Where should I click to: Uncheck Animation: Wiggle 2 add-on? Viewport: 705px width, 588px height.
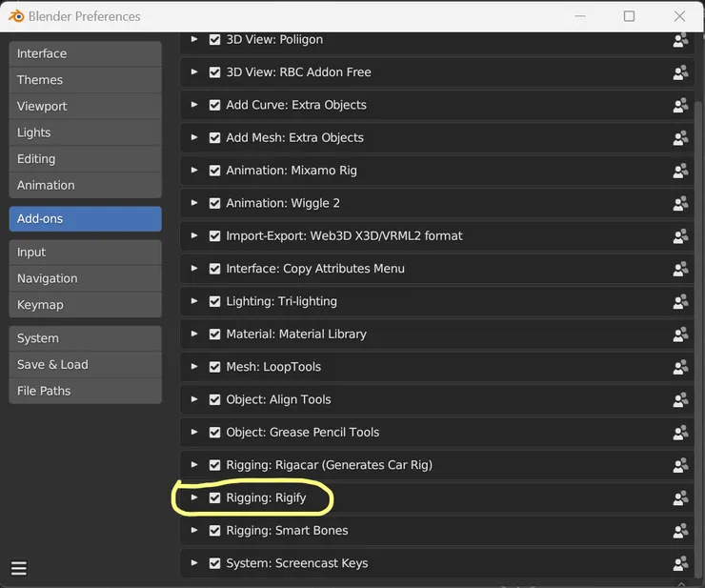pos(215,203)
